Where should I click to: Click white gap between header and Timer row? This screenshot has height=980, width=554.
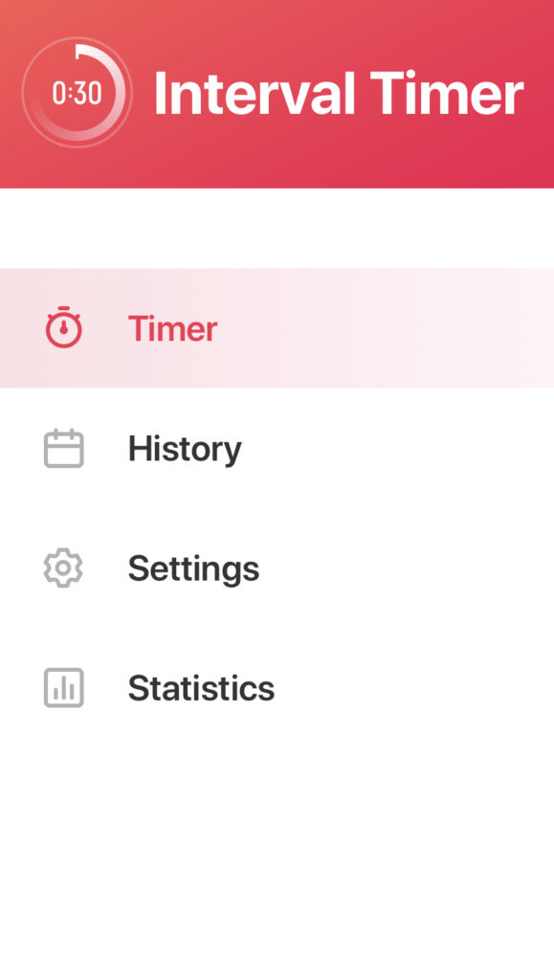coord(277,228)
